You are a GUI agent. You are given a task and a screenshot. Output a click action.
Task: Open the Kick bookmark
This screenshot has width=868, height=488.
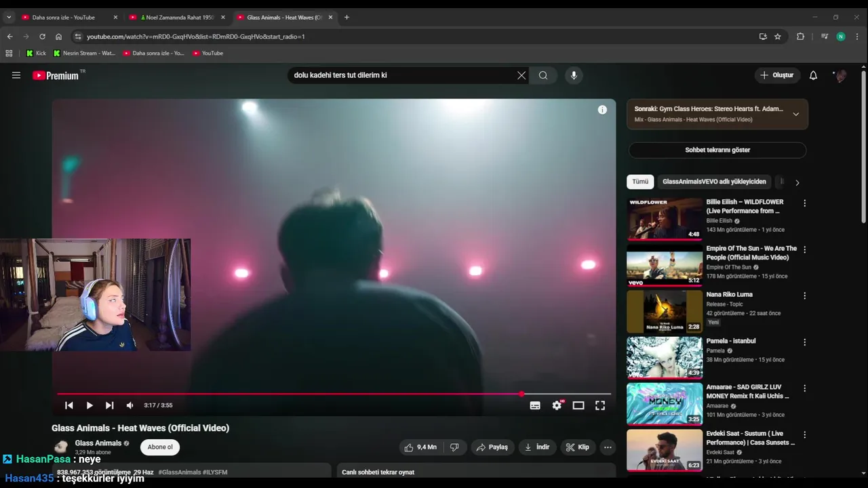pyautogui.click(x=36, y=53)
